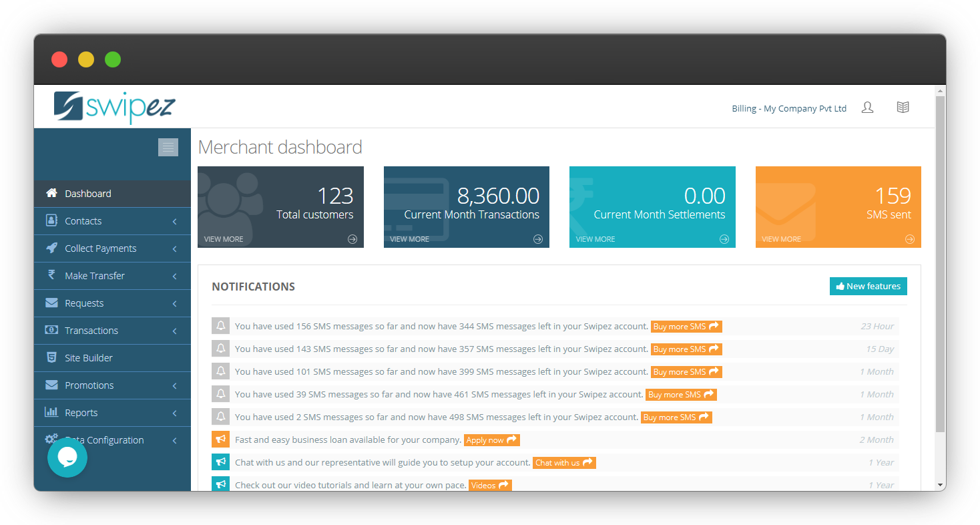
Task: Select the Transactions card icon in sidebar
Action: (52, 330)
